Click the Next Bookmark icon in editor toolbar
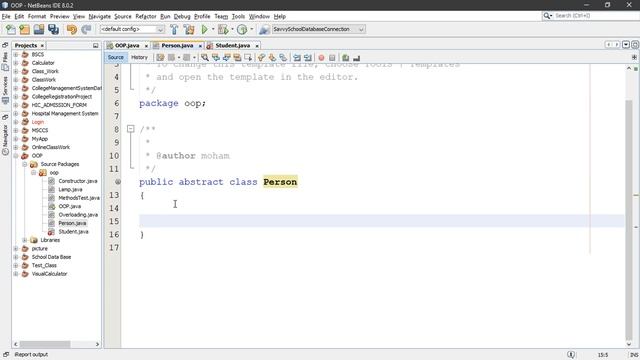Screen dimensions: 640x360 [x=272, y=58]
